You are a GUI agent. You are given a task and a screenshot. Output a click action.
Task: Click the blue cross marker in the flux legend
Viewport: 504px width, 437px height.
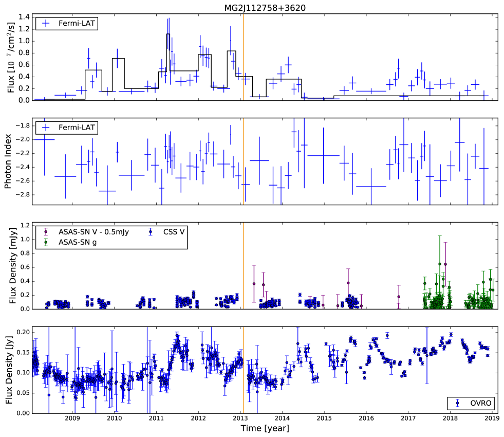[46, 24]
